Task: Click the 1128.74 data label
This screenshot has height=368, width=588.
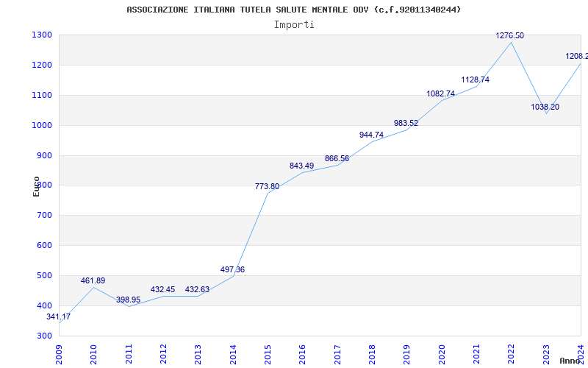Action: click(475, 79)
